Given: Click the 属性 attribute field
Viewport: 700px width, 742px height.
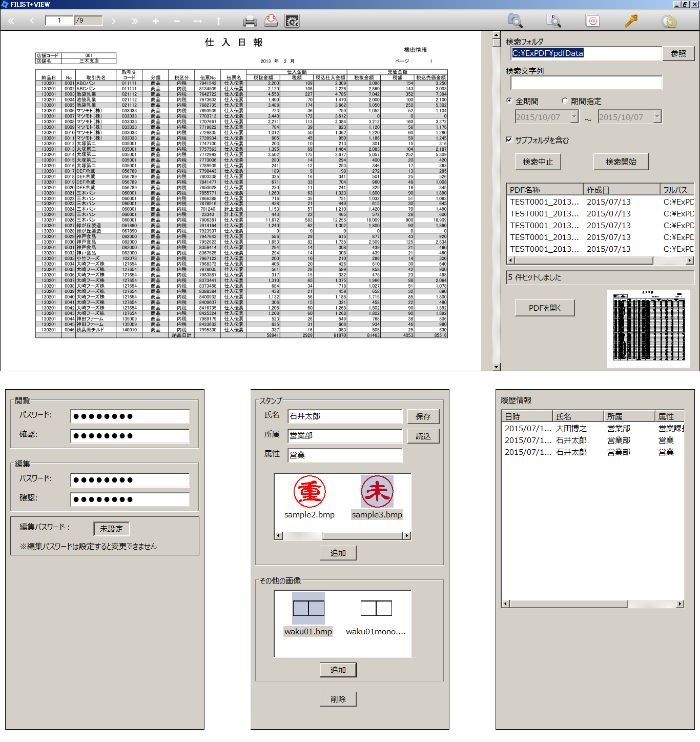Looking at the screenshot, I should point(345,455).
